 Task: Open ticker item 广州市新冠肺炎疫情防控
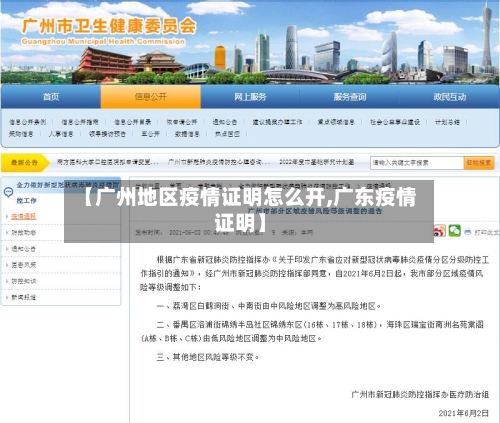tap(219, 162)
